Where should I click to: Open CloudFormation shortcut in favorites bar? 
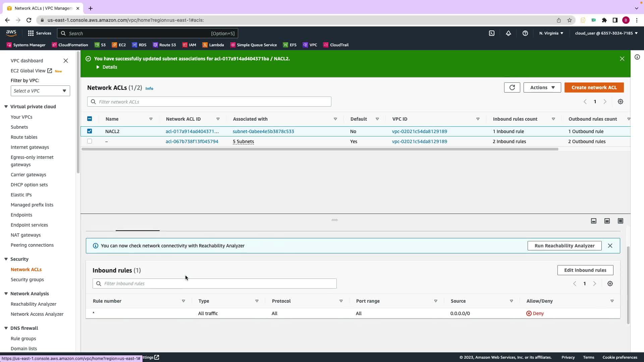[70, 45]
